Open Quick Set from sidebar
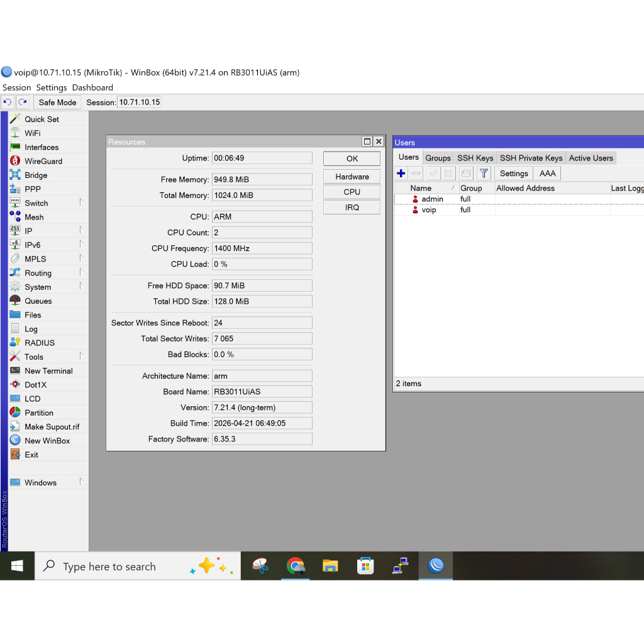 pos(48,119)
